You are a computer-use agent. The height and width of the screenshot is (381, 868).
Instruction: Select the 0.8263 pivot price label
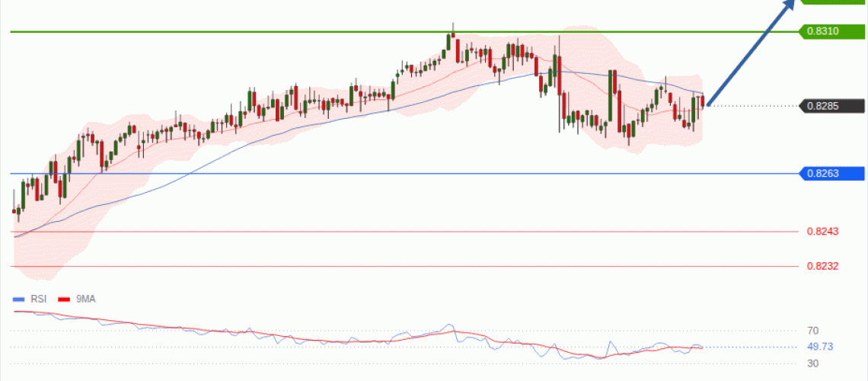832,173
